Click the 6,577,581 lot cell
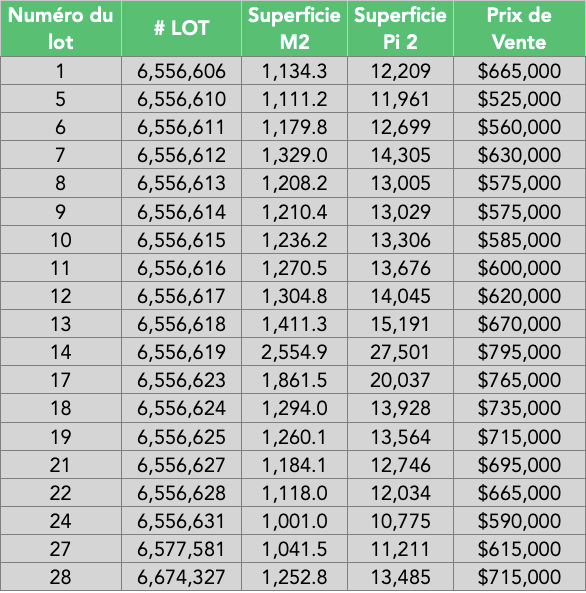 [181, 549]
